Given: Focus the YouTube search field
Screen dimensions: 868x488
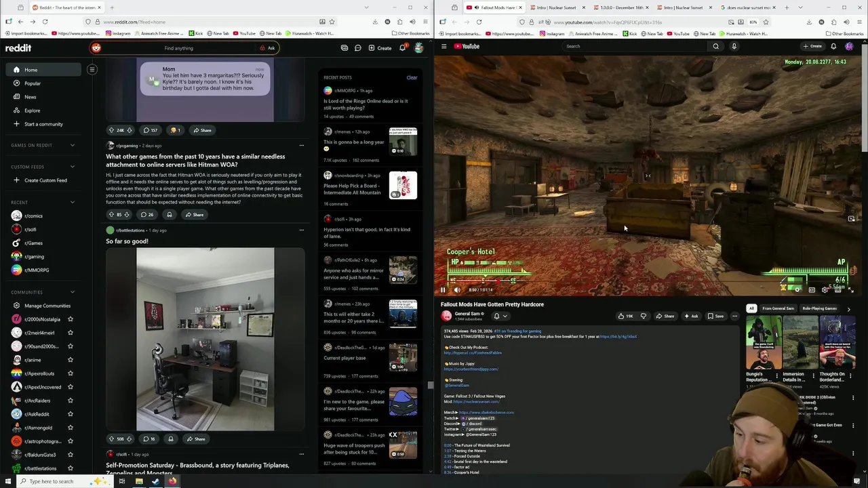Looking at the screenshot, I should click(635, 46).
